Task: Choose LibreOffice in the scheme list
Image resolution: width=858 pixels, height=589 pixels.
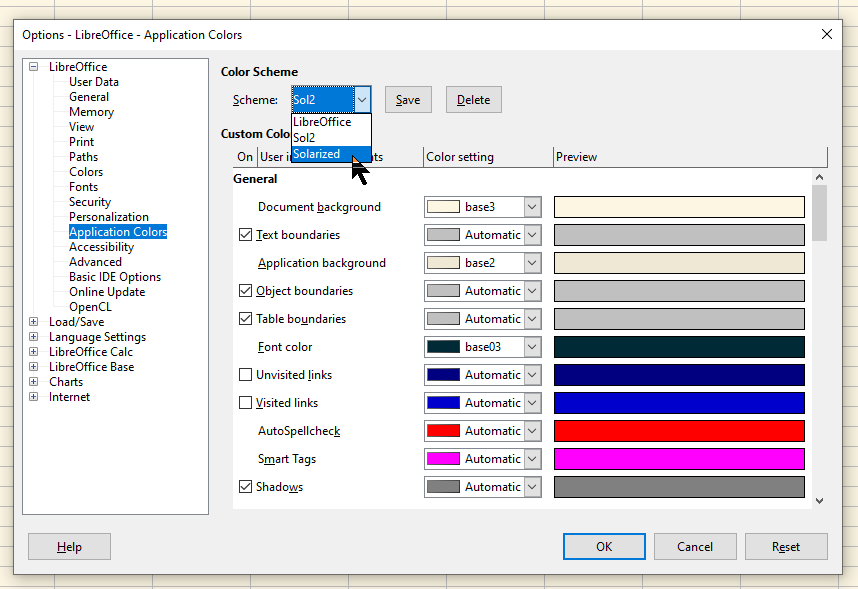Action: (x=331, y=122)
